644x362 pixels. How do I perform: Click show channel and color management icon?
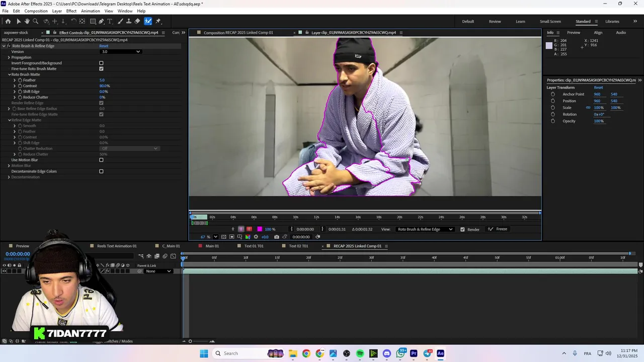[x=248, y=237]
